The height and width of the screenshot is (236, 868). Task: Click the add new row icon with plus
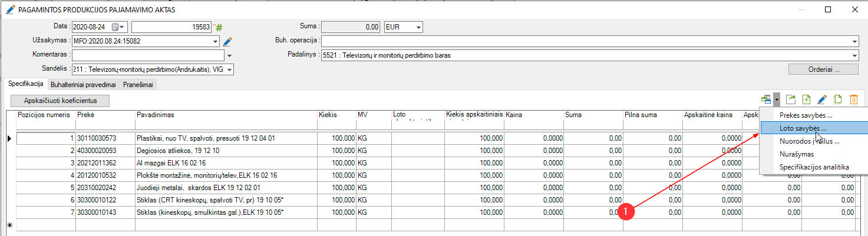tap(807, 100)
